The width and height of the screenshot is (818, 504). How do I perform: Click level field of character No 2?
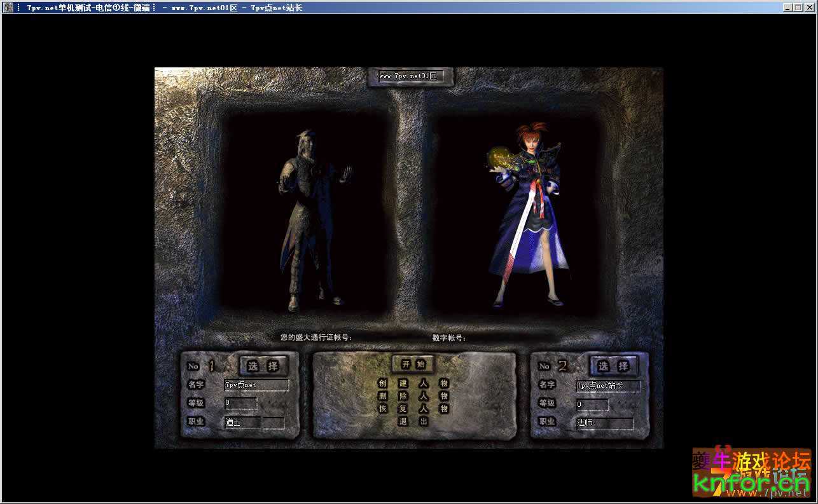(592, 404)
